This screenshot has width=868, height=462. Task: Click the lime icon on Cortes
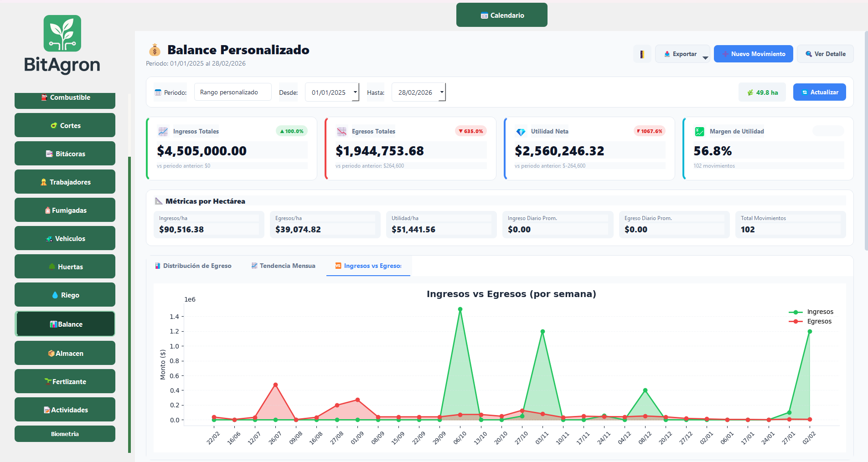54,126
